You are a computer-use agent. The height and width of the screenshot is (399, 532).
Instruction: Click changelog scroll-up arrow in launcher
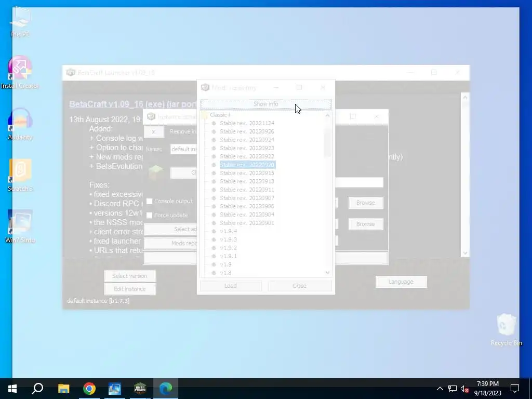465,97
